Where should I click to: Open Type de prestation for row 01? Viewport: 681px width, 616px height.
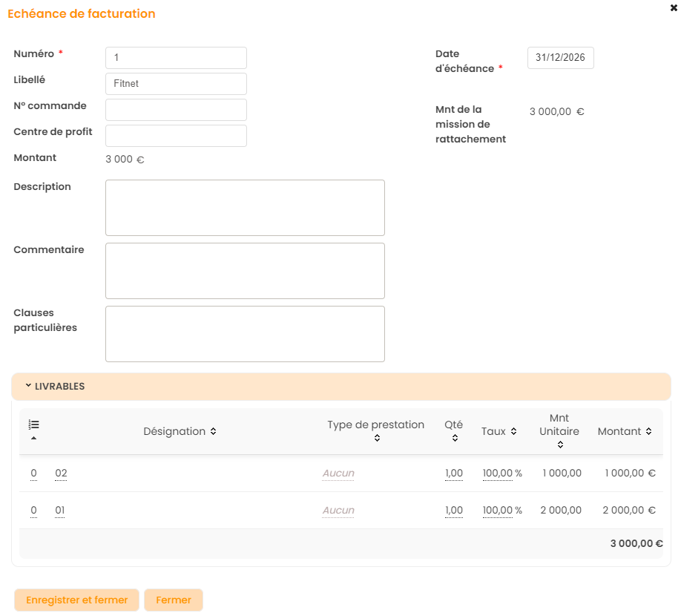pyautogui.click(x=338, y=511)
